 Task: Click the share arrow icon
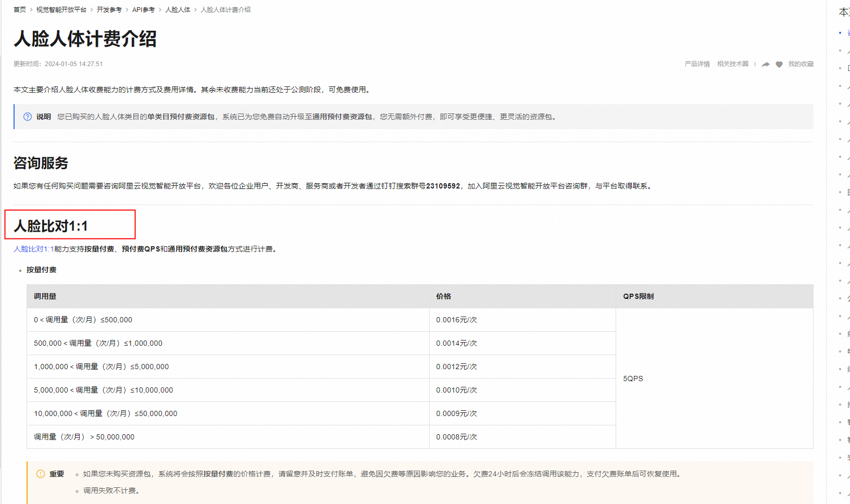click(766, 65)
